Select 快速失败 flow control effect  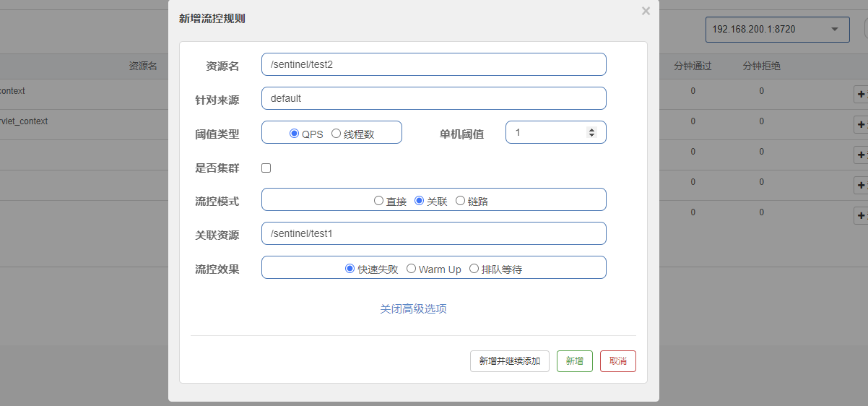coord(351,269)
